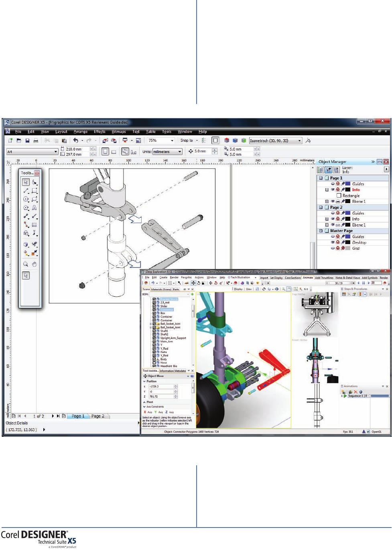Viewport: 392px width, 550px height.
Task: Collapse the Page 1 tree node in Object Manager
Action: coord(321,178)
